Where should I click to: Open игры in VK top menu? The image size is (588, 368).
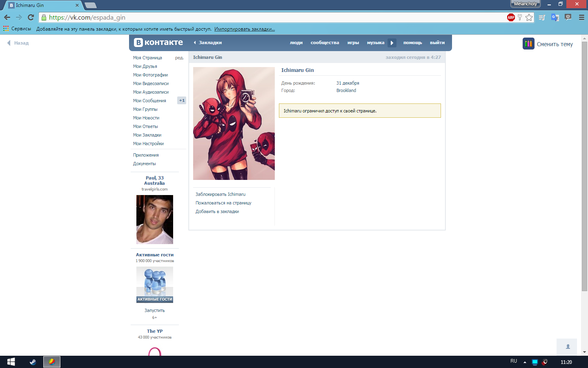(353, 43)
